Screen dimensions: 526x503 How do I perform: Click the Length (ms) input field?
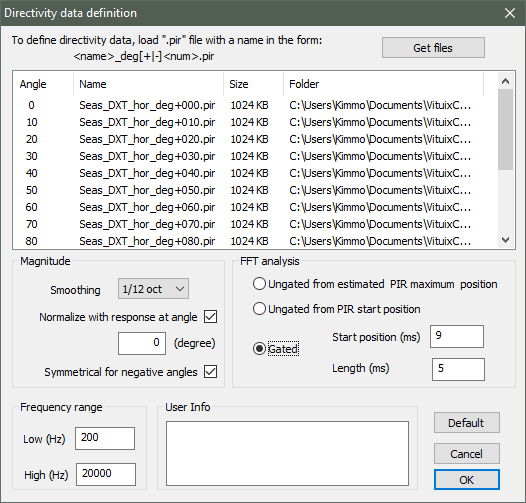[x=458, y=369]
